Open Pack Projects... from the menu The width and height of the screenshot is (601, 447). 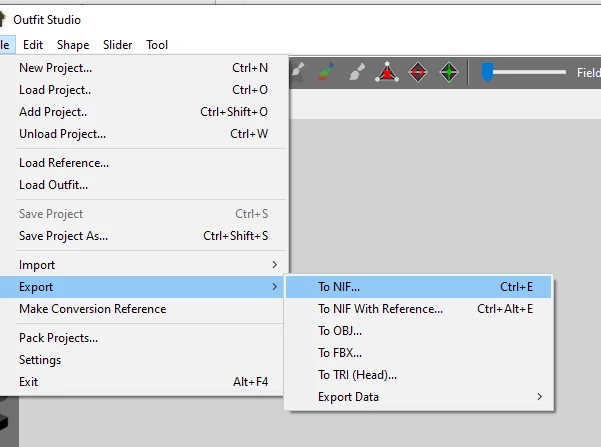point(142,338)
